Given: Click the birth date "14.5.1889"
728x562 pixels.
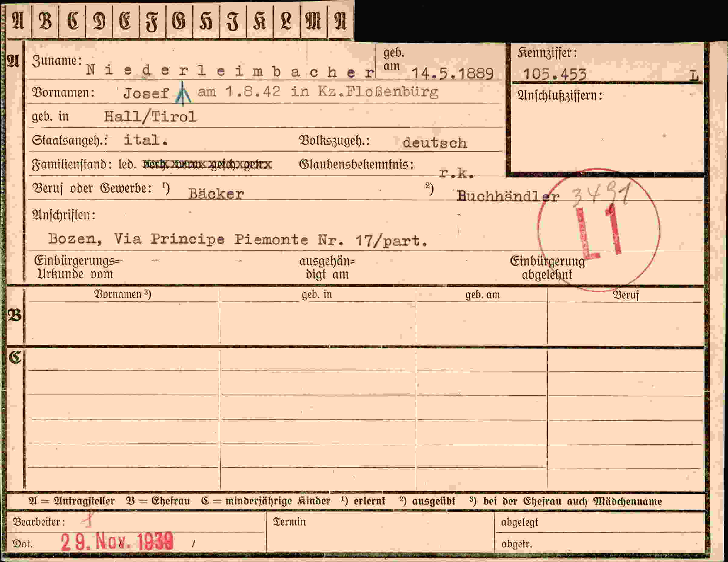Looking at the screenshot, I should click(452, 74).
